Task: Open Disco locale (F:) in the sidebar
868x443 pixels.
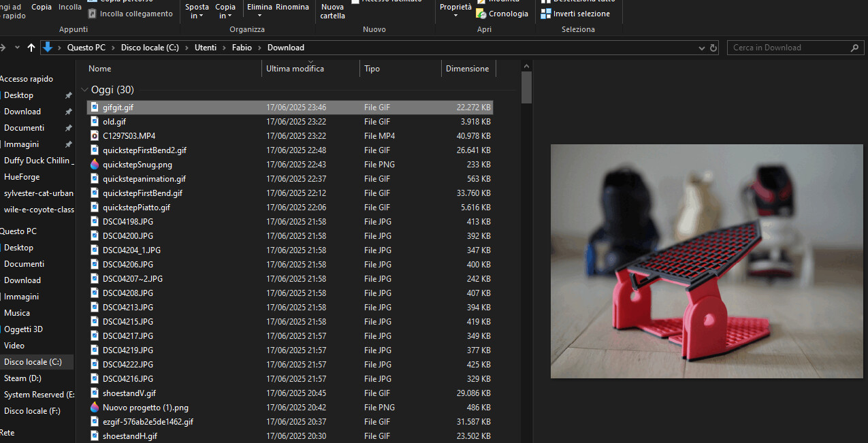Action: [32, 411]
